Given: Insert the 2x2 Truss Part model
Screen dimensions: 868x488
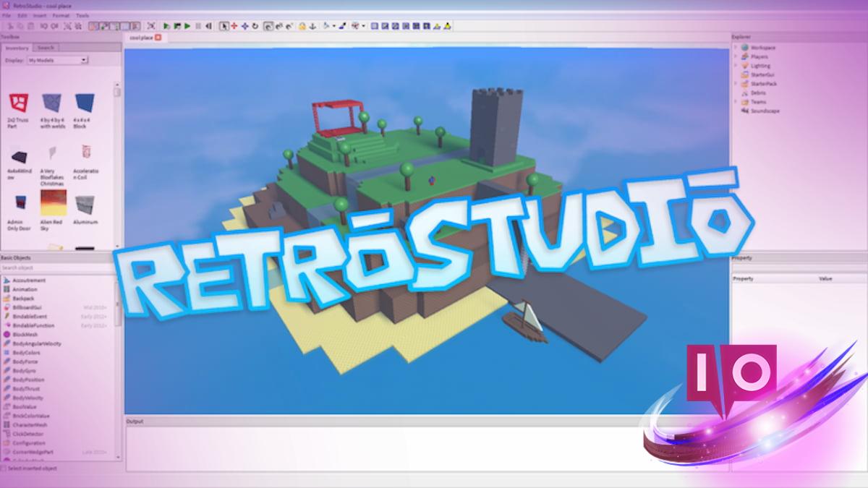Looking at the screenshot, I should 18,103.
